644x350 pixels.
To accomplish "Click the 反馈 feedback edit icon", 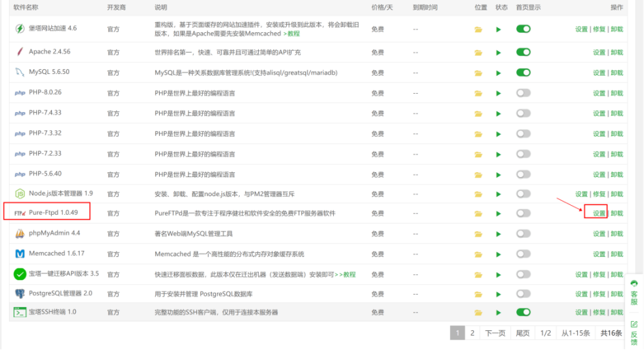I will (x=634, y=324).
